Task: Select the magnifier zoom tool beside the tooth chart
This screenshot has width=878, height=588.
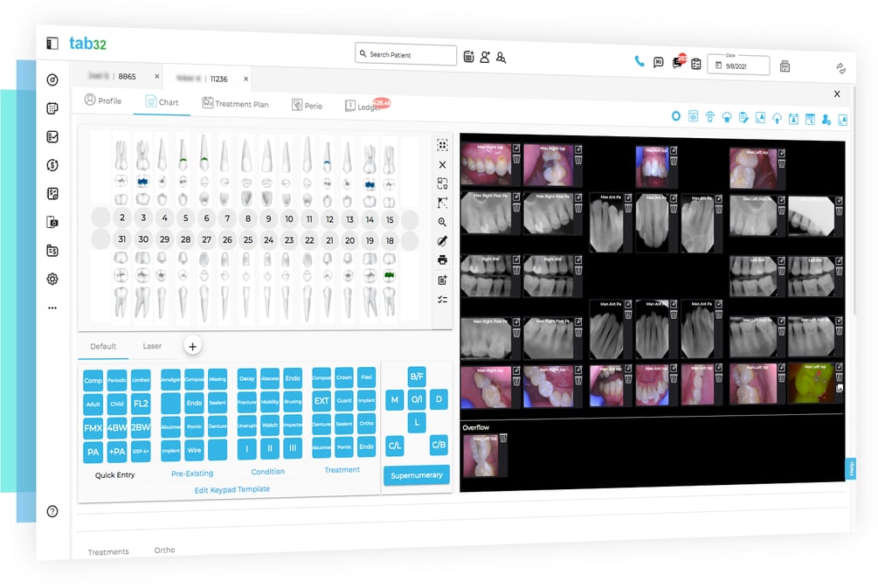Action: coord(442,222)
